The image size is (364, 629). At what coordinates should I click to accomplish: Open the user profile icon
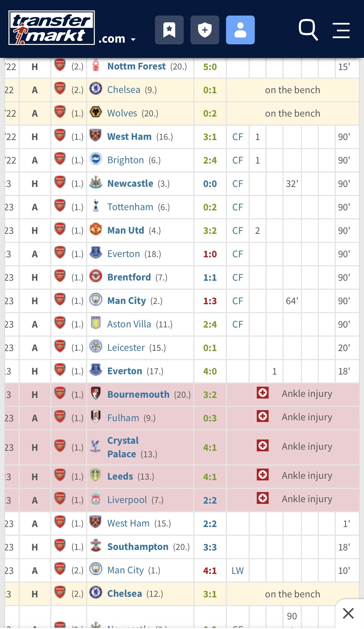(240, 30)
